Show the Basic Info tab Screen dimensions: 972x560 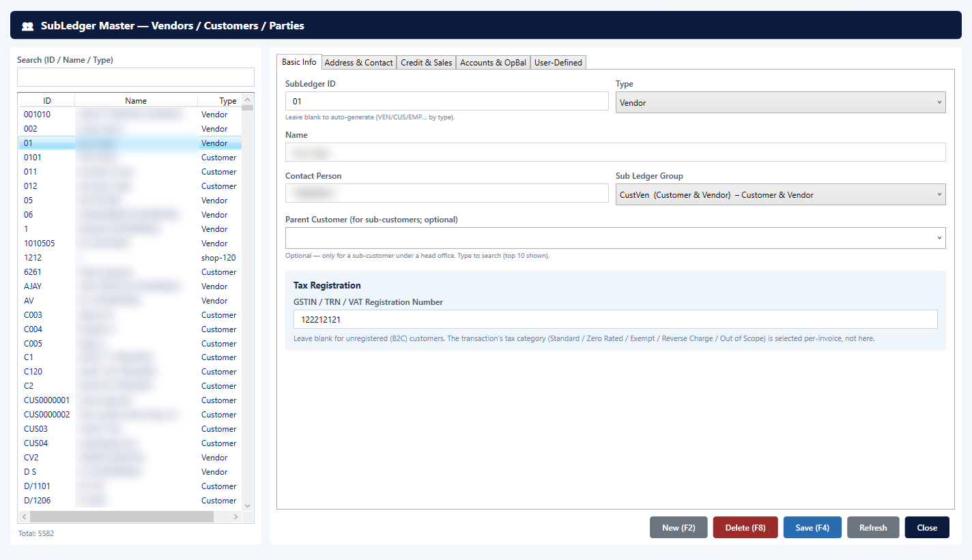click(299, 61)
